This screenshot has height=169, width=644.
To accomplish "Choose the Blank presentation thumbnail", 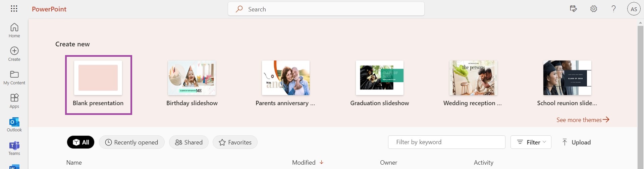I will pos(98,78).
